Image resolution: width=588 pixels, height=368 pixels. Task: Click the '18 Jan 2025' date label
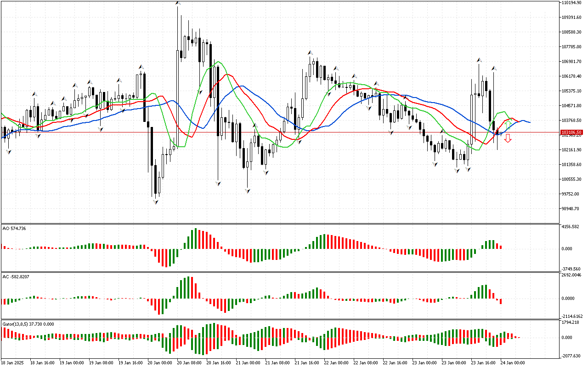(x=12, y=363)
